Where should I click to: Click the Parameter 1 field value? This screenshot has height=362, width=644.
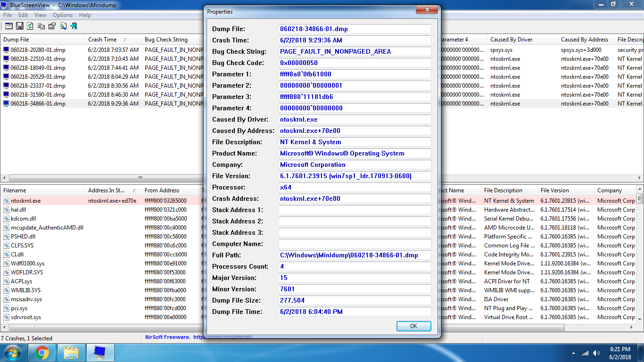[x=355, y=74]
